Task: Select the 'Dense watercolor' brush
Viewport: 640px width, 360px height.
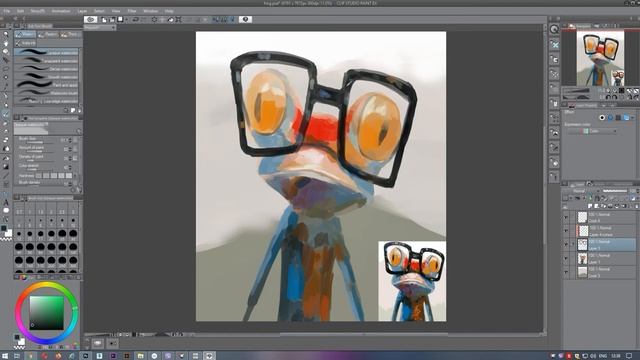Action: click(46, 69)
